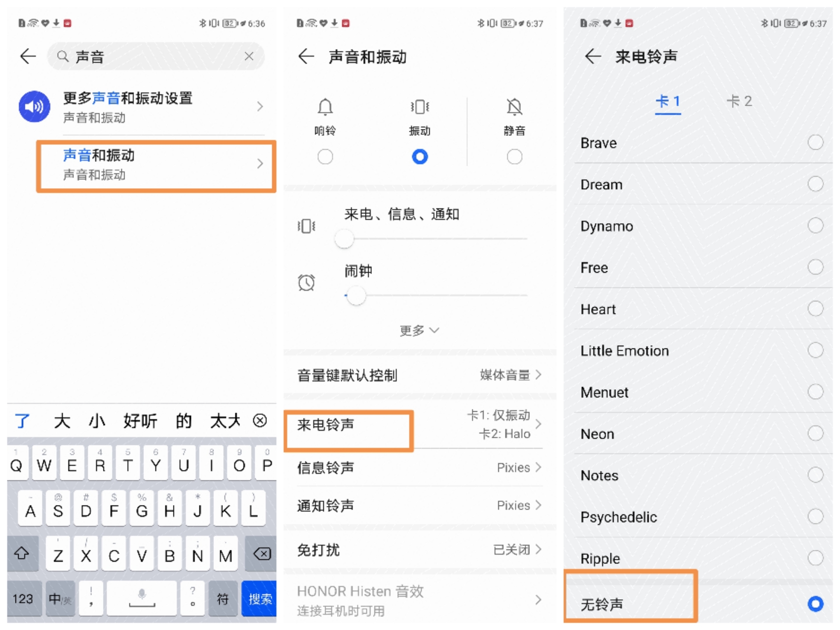The image size is (840, 630).
Task: Go back from 声音和振动 screen
Action: pyautogui.click(x=306, y=57)
